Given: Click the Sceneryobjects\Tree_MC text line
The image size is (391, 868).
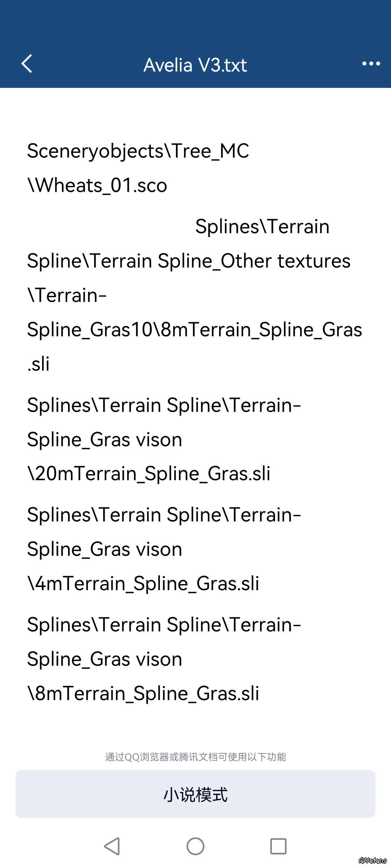Looking at the screenshot, I should (138, 151).
